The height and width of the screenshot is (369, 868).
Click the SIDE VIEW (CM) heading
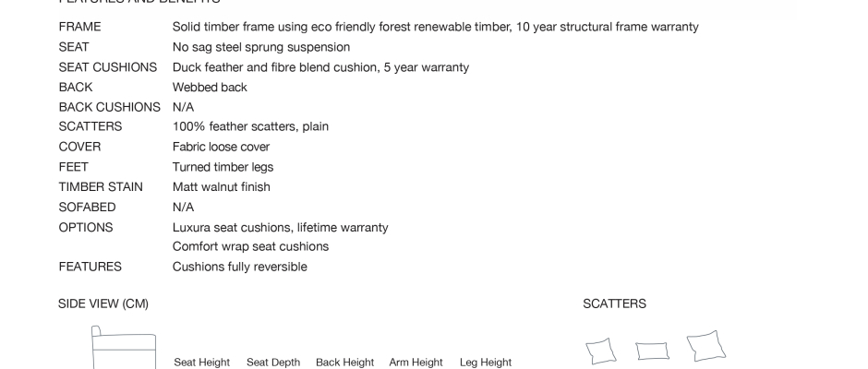(103, 304)
